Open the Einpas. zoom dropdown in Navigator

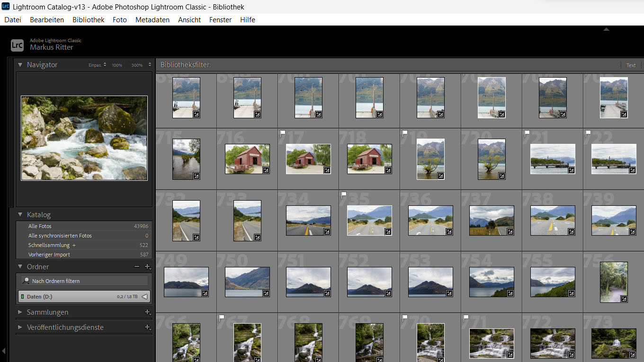97,65
